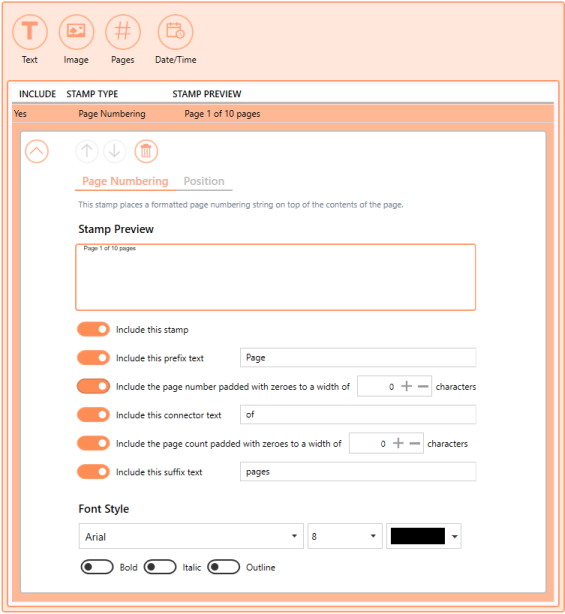This screenshot has width=565, height=614.
Task: Click the prefix text field containing Page
Action: (x=358, y=358)
